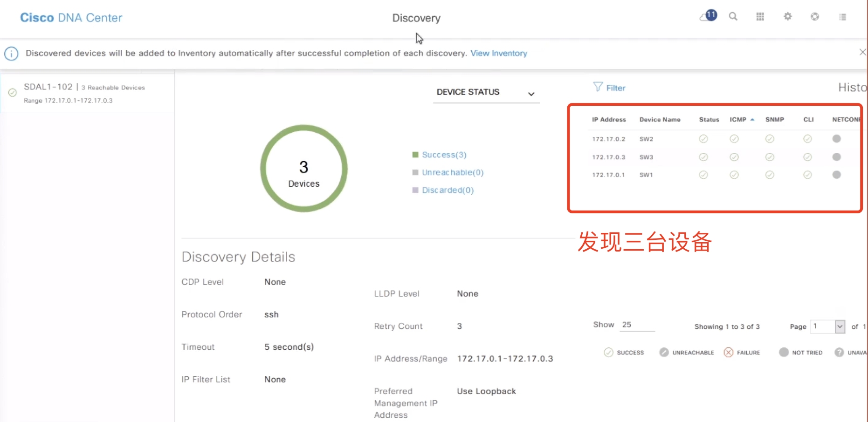Click the SNMP check icon for SW3
Screen dimensions: 868x422
point(770,157)
